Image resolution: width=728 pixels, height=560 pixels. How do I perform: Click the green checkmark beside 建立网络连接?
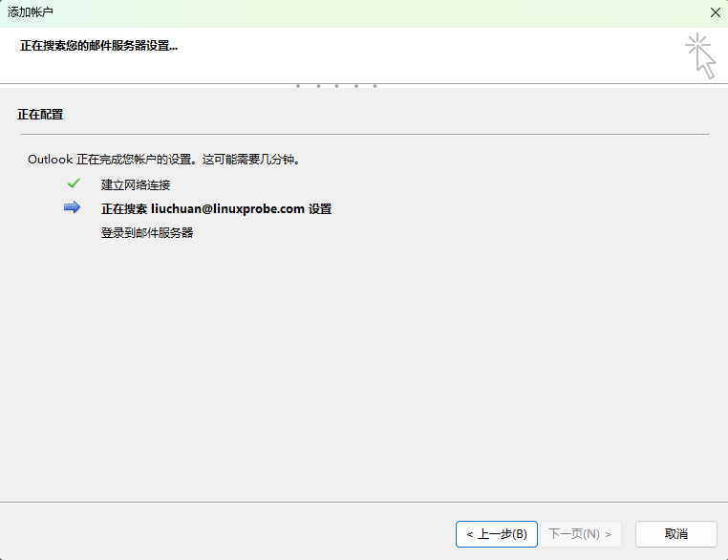(74, 183)
